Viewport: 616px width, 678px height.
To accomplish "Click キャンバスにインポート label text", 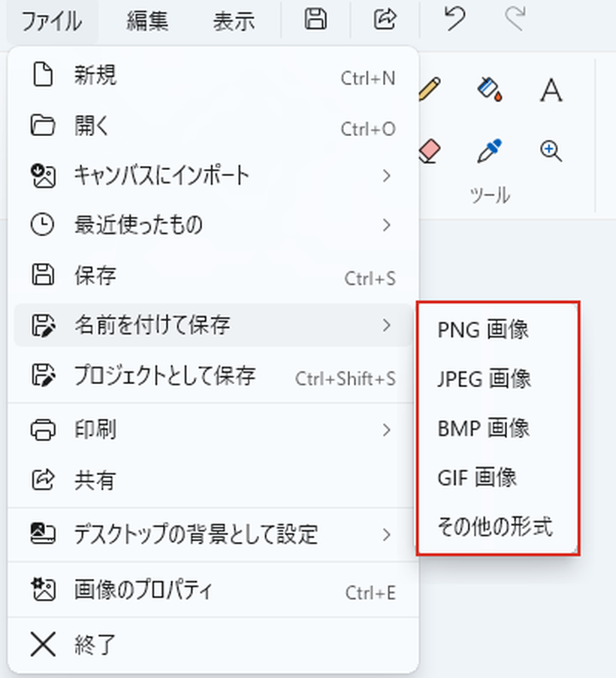I will point(162,176).
